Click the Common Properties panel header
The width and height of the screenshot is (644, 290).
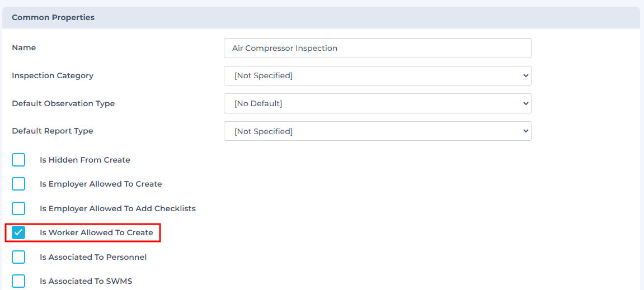click(53, 17)
